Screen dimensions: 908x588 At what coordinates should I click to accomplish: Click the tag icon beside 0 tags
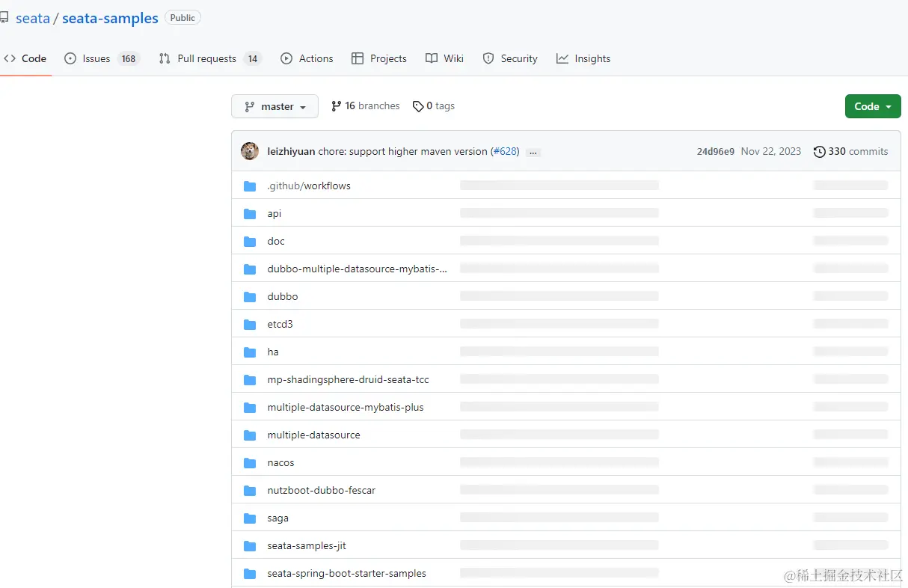pos(418,106)
